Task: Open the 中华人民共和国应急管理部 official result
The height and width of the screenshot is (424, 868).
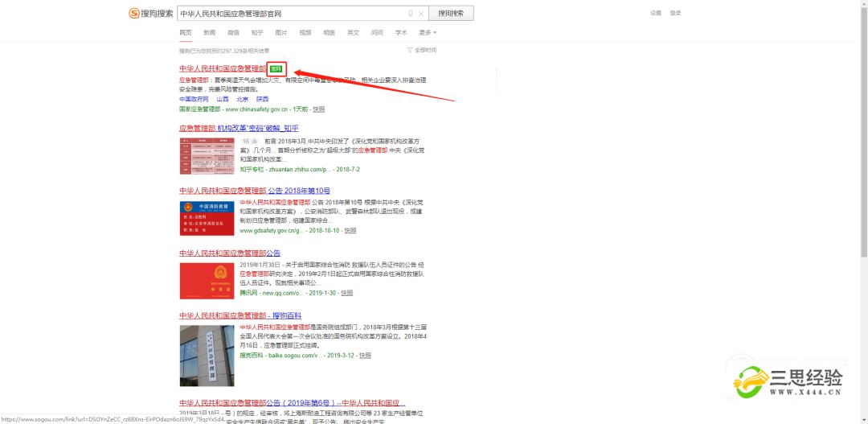Action: tap(223, 69)
